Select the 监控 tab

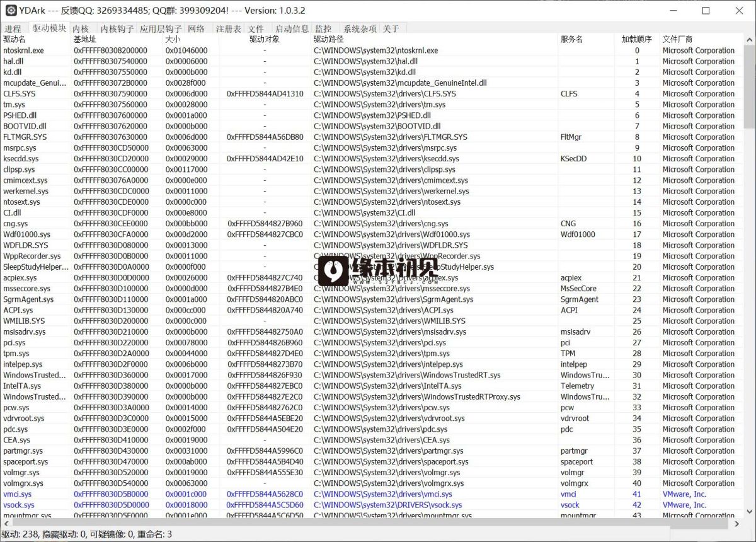click(323, 28)
